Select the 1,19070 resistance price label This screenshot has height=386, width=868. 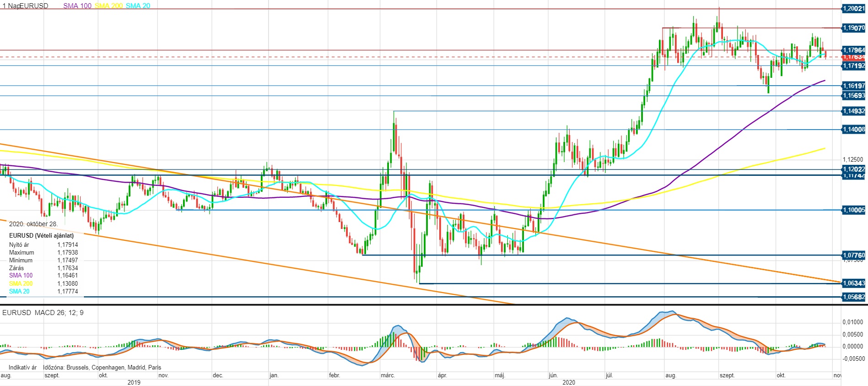coord(854,28)
